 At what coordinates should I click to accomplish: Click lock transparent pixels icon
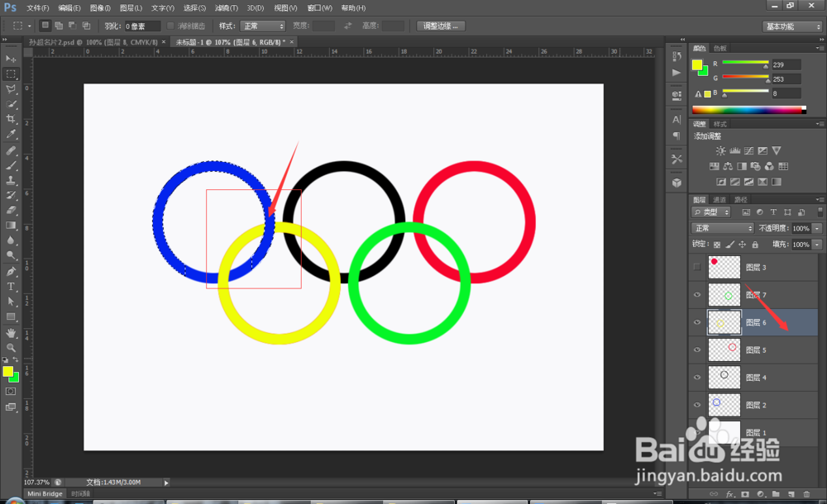click(x=717, y=245)
